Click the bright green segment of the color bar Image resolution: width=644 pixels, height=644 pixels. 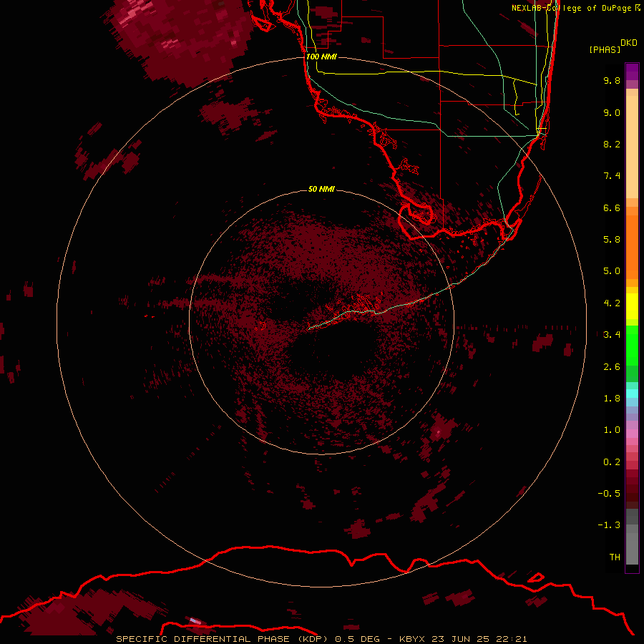632,345
